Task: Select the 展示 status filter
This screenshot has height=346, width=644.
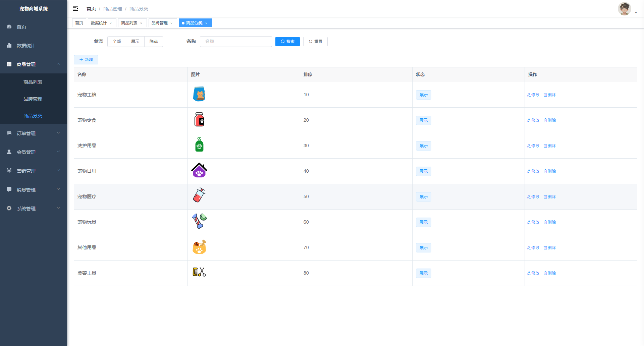Action: [135, 42]
